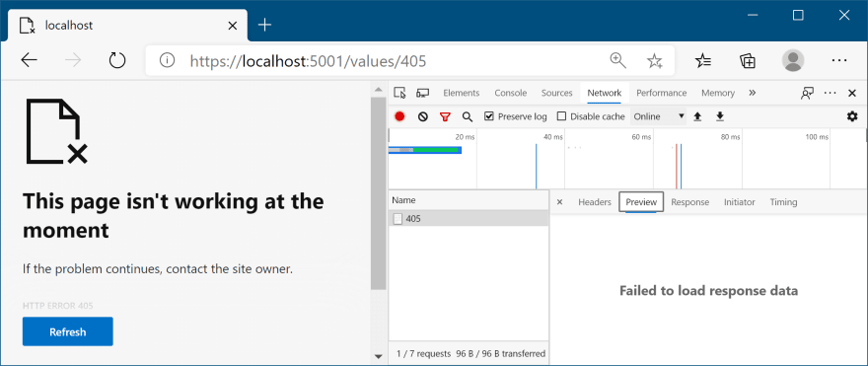Open the DevTools customize menu dots
The height and width of the screenshot is (366, 868).
coord(830,93)
